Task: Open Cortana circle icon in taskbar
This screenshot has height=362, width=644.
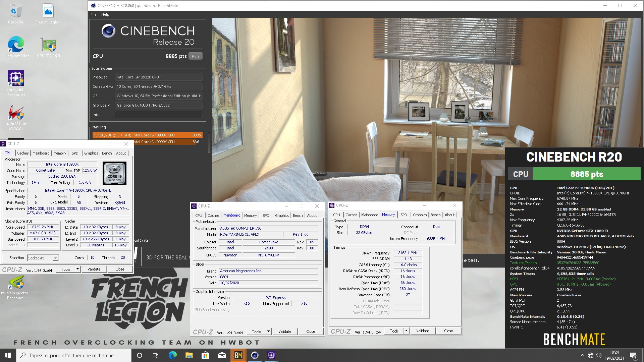Action: 140,355
